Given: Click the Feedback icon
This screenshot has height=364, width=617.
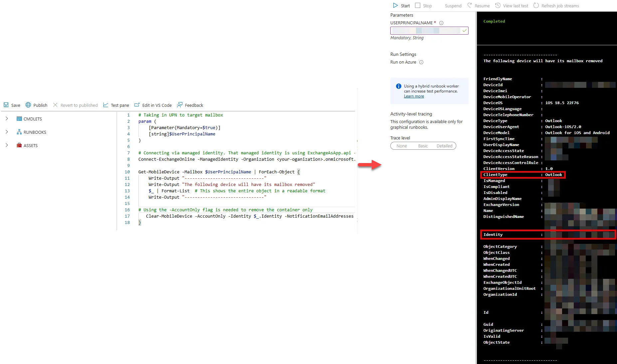Looking at the screenshot, I should (180, 105).
